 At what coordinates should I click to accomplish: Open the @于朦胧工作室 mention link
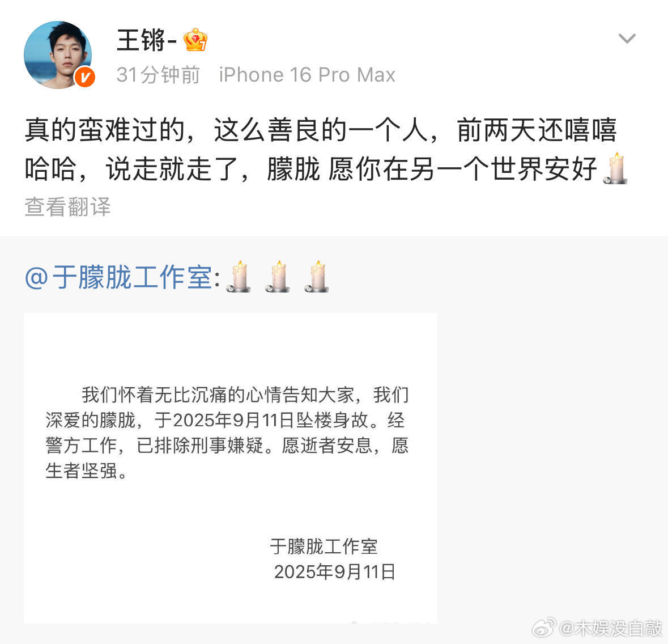(122, 277)
